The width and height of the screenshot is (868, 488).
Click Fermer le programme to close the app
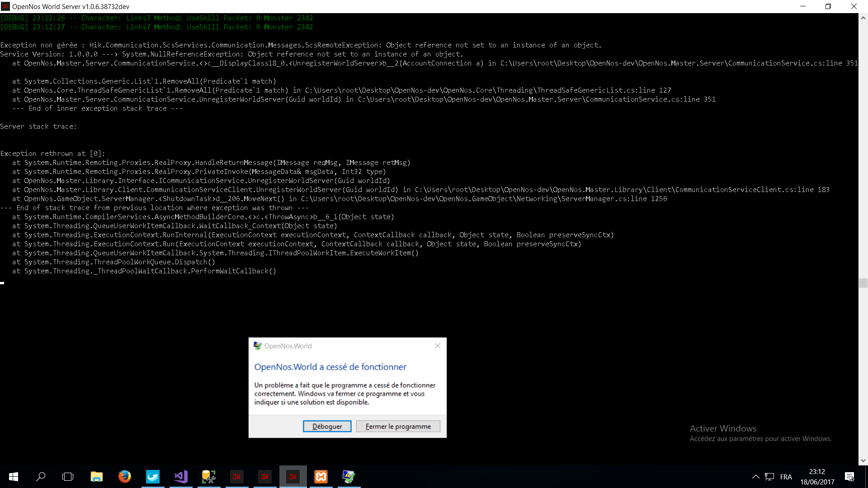point(398,426)
